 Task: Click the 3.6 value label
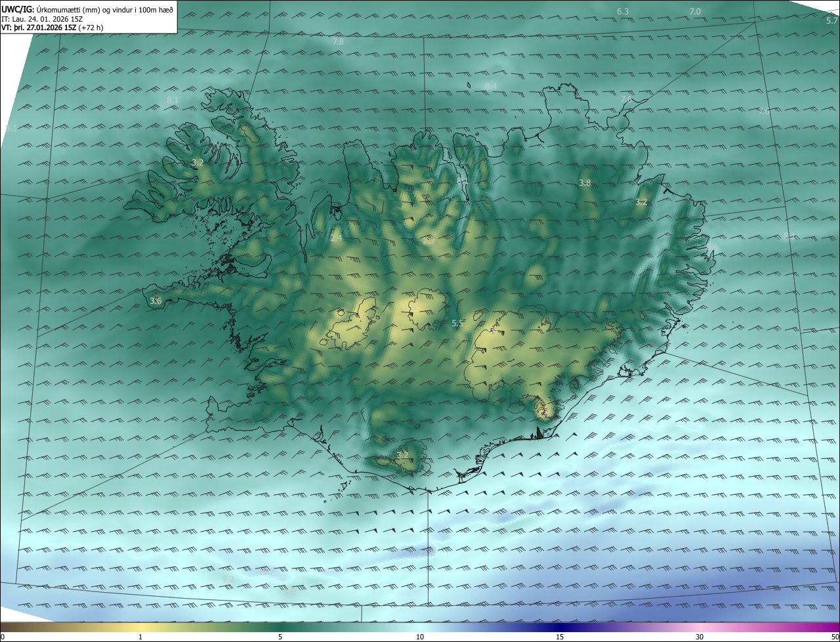coord(156,301)
